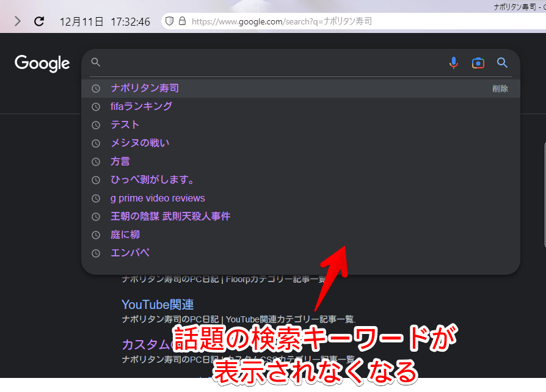The height and width of the screenshot is (392, 546).
Task: Go to Google homepage via logo
Action: (42, 64)
